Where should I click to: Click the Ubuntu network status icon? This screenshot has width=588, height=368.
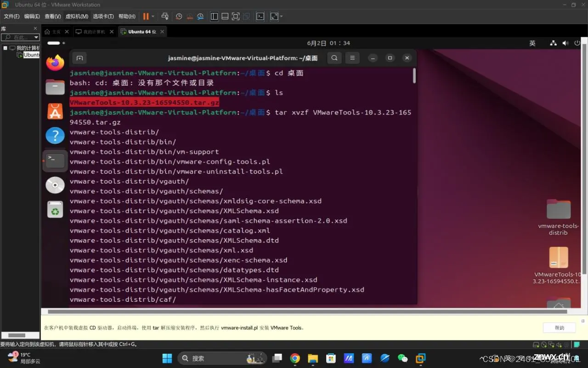tap(553, 43)
